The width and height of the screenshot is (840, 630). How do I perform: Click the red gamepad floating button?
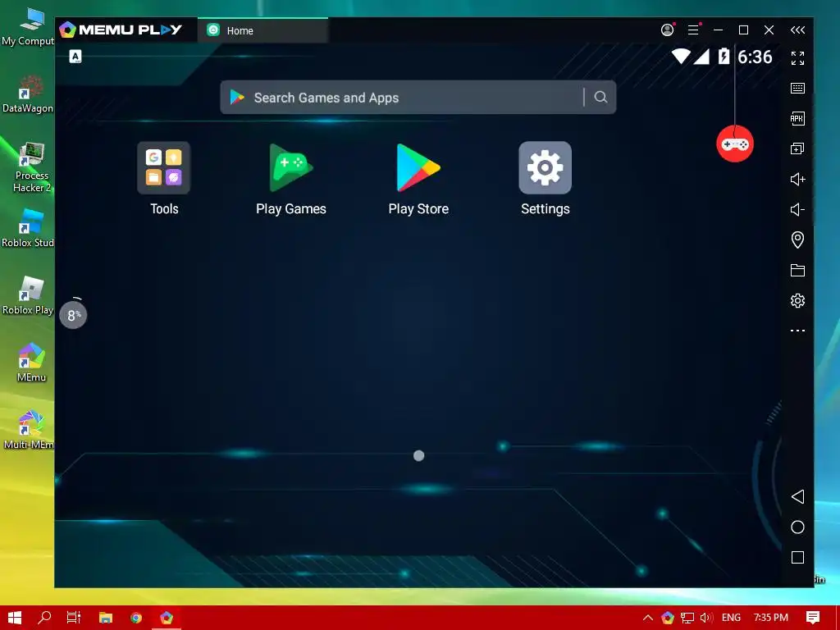point(734,144)
